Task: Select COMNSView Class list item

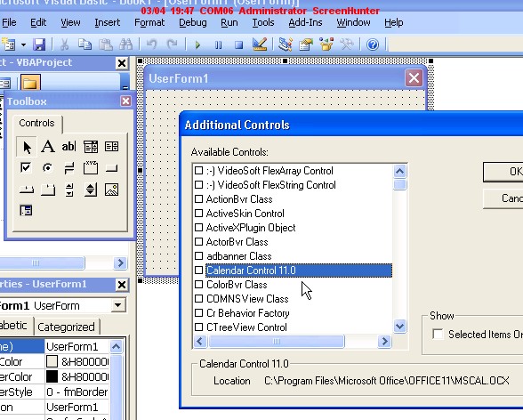Action: [247, 299]
